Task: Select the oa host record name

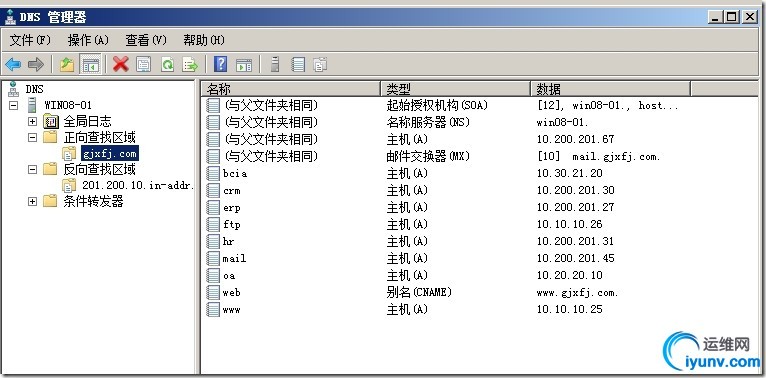Action: (229, 275)
